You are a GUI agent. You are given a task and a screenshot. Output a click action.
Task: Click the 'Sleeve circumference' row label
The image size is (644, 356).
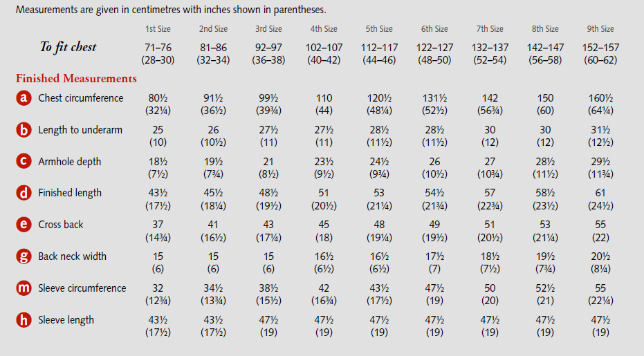click(82, 288)
